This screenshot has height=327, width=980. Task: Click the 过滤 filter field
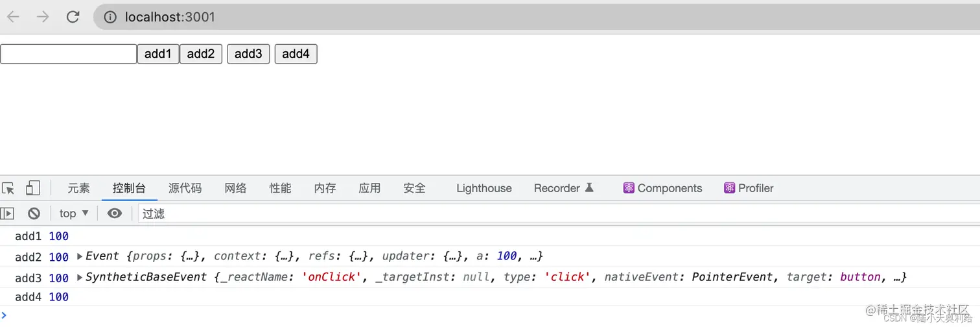click(559, 213)
